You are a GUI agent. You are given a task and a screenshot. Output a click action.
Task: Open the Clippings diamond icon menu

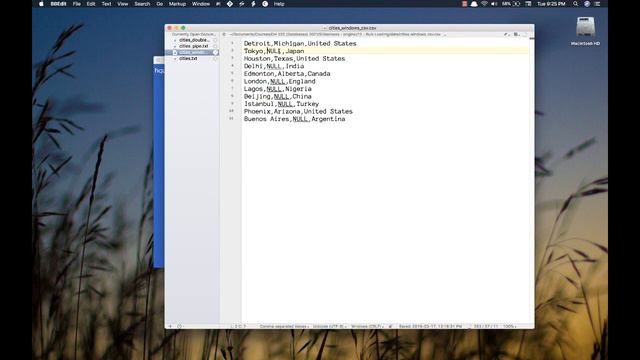[x=230, y=4]
